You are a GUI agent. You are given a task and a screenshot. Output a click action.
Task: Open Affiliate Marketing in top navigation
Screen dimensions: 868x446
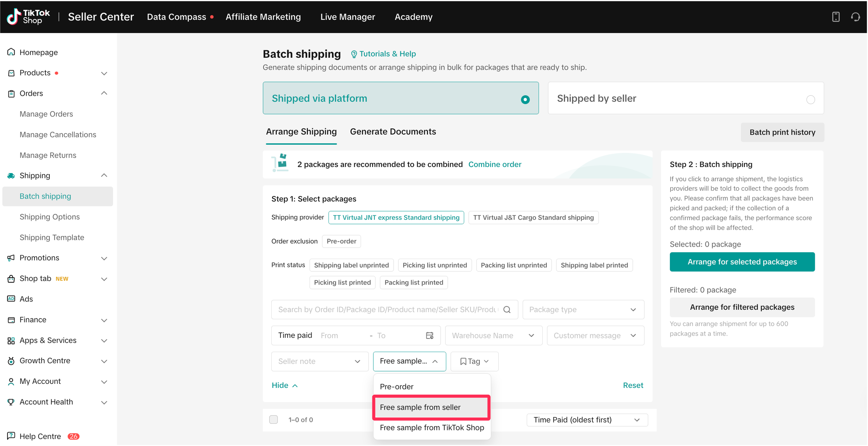[263, 16]
